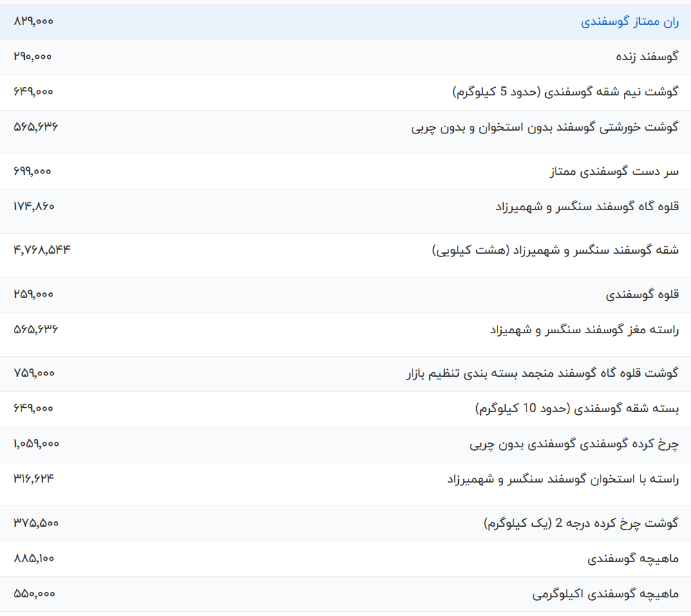Click price of راسته مغز گوسفند

point(36,329)
